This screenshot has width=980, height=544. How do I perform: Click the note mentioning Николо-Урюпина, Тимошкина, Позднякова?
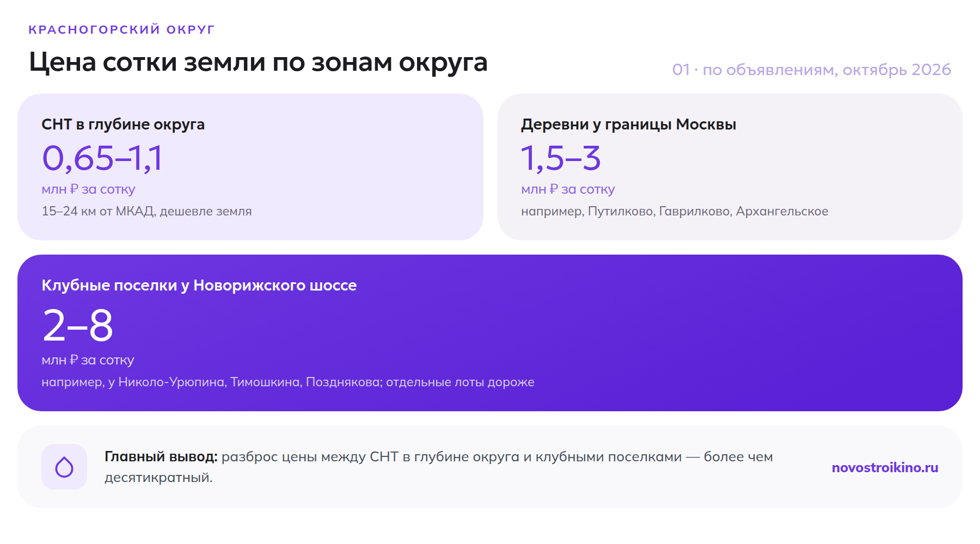[288, 382]
